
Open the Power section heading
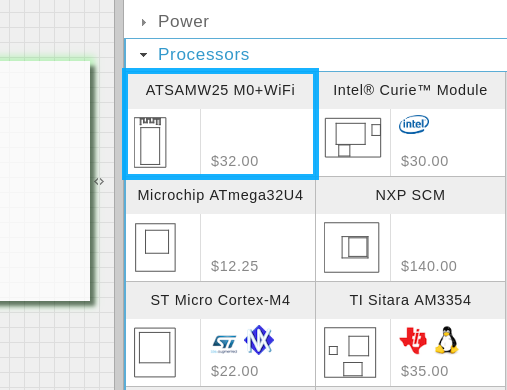click(x=183, y=22)
